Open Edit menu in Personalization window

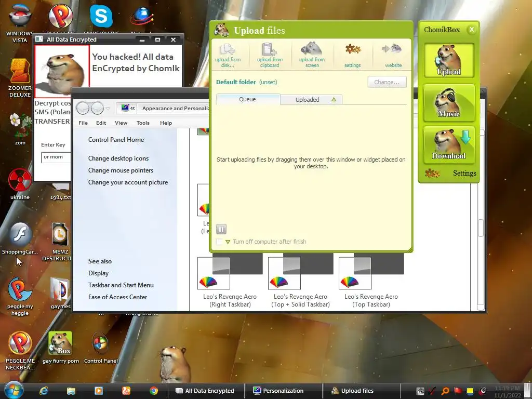tap(101, 123)
